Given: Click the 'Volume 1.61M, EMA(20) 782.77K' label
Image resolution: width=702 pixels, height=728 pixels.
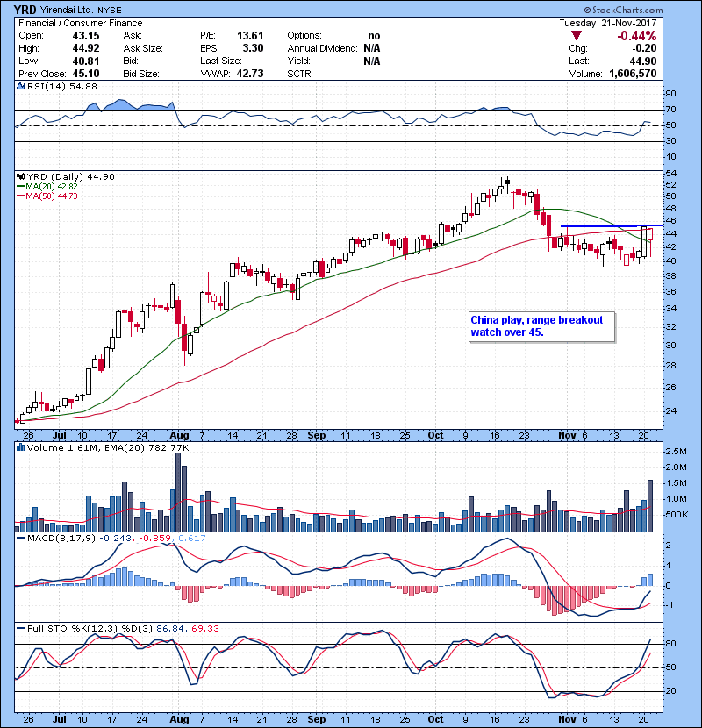Looking at the screenshot, I should (108, 447).
